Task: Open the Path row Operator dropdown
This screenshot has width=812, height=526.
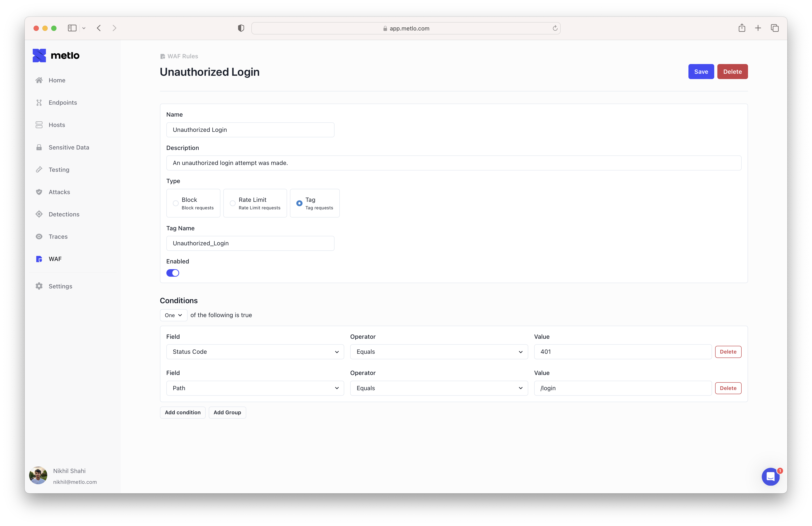Action: pos(439,388)
